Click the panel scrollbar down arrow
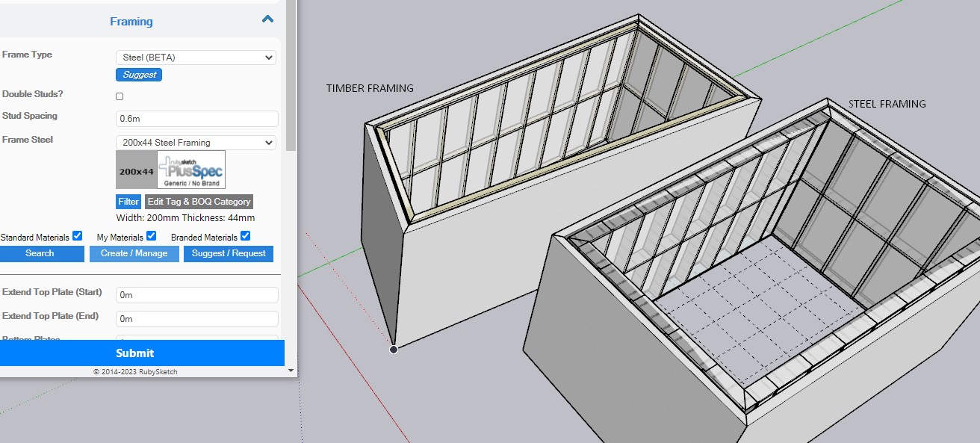The width and height of the screenshot is (980, 443). [291, 370]
